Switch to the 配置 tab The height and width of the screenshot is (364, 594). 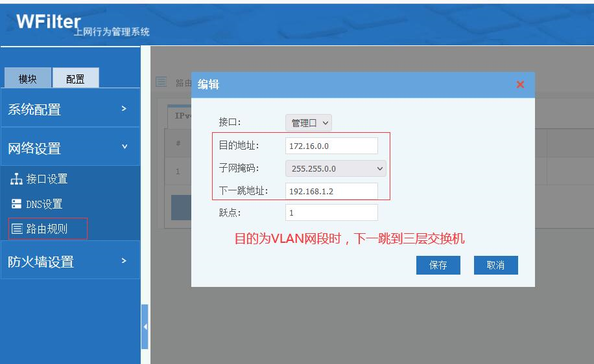(75, 79)
